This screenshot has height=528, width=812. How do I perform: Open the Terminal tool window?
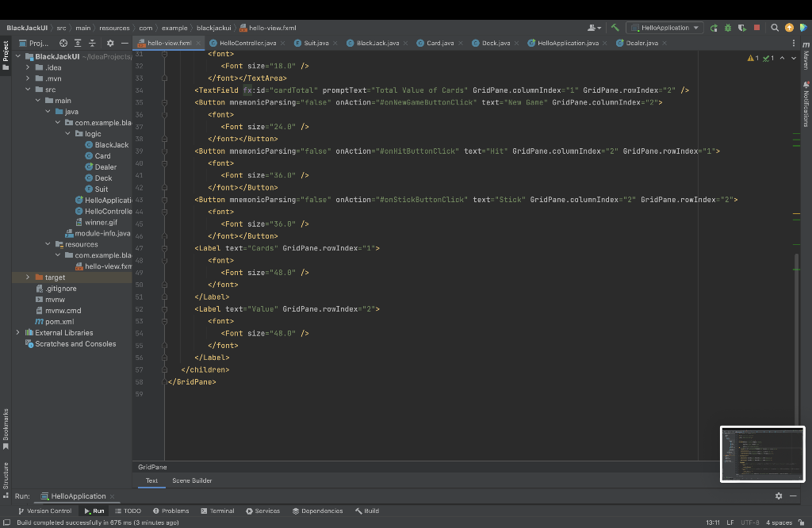pos(217,511)
